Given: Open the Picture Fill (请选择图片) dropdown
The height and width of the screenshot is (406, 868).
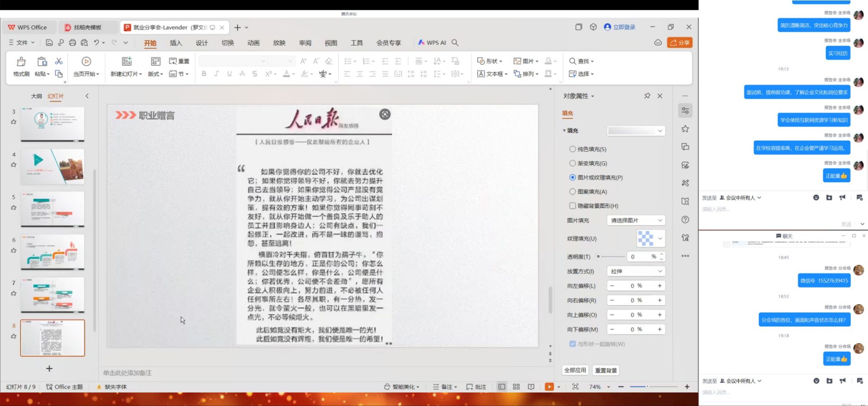Looking at the screenshot, I should pos(636,220).
